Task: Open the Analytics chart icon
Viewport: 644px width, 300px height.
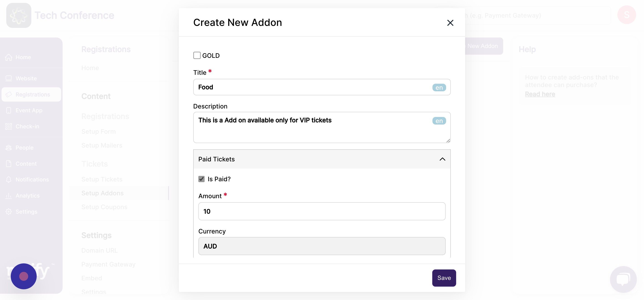Action: coord(8,196)
